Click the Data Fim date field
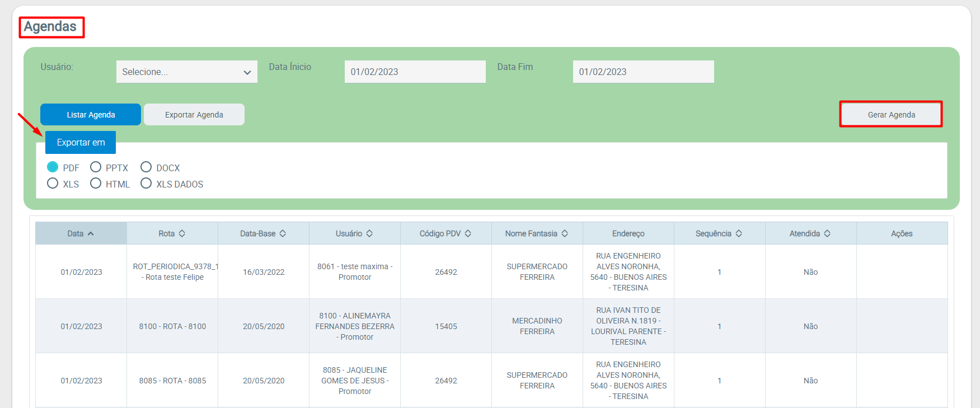The image size is (980, 408). pos(643,72)
